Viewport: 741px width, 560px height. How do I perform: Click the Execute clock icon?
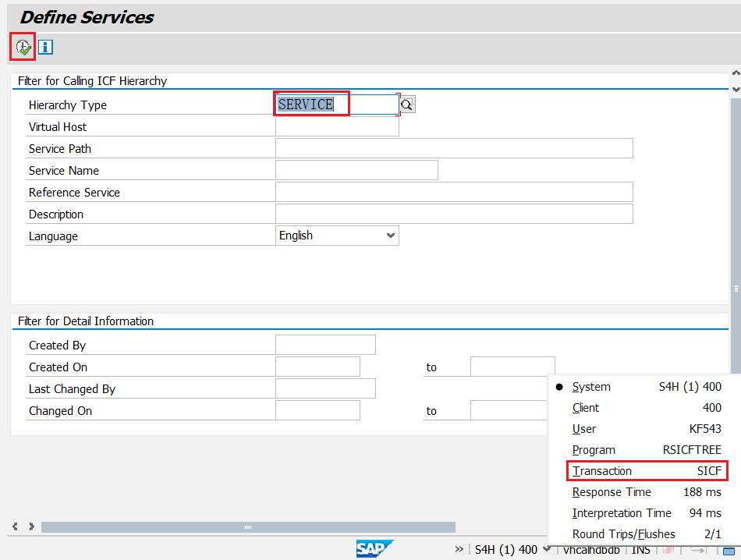23,47
